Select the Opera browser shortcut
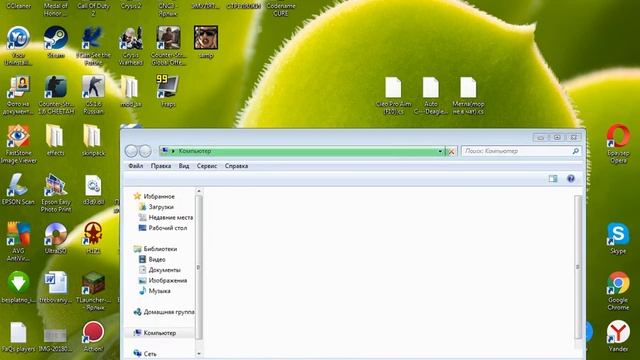Image resolution: width=640 pixels, height=360 pixels. [618, 144]
